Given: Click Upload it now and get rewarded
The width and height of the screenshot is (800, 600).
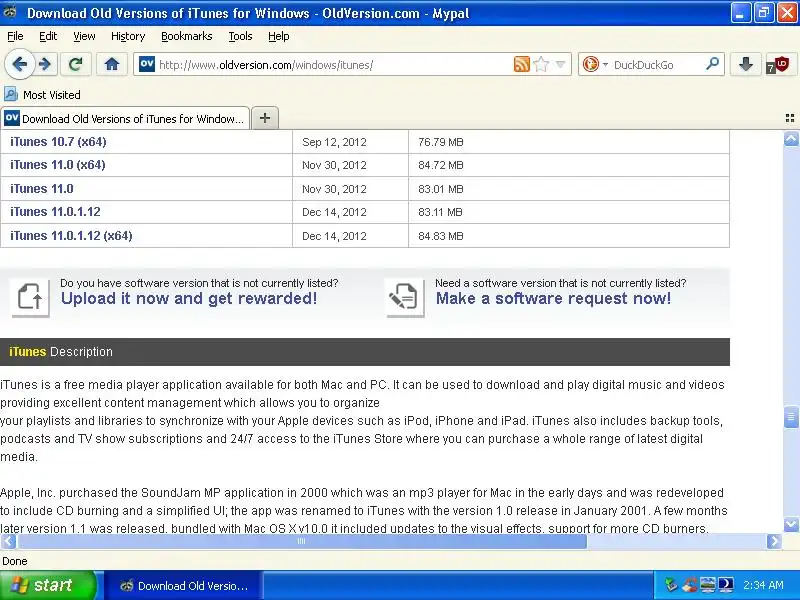Looking at the screenshot, I should coord(189,298).
